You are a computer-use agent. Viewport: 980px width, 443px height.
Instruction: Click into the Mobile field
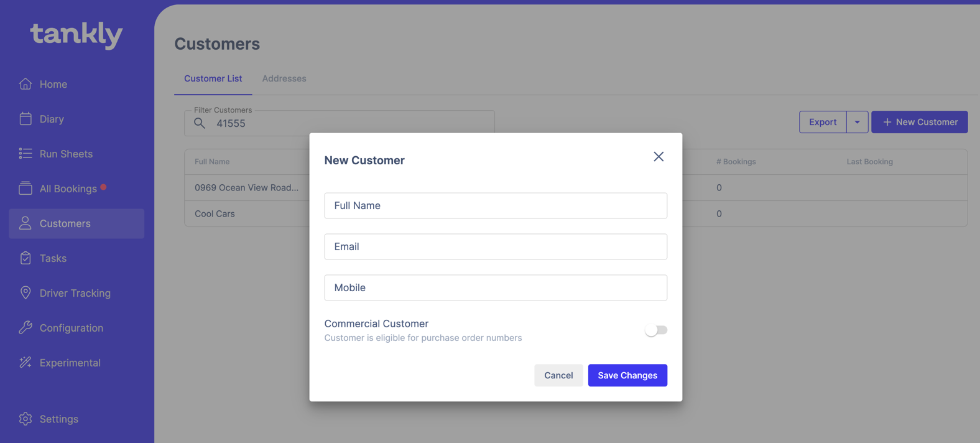495,287
